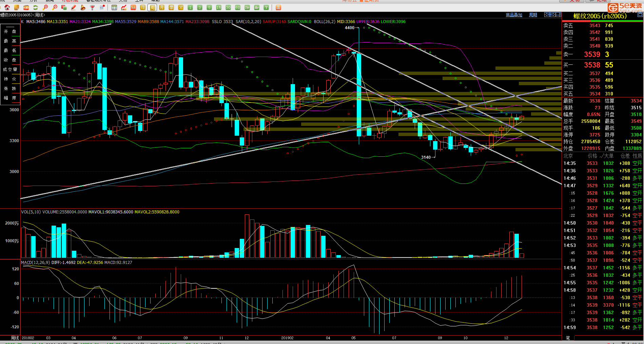
Task: Toggle the side panel layout icon
Action: click(559, 15)
